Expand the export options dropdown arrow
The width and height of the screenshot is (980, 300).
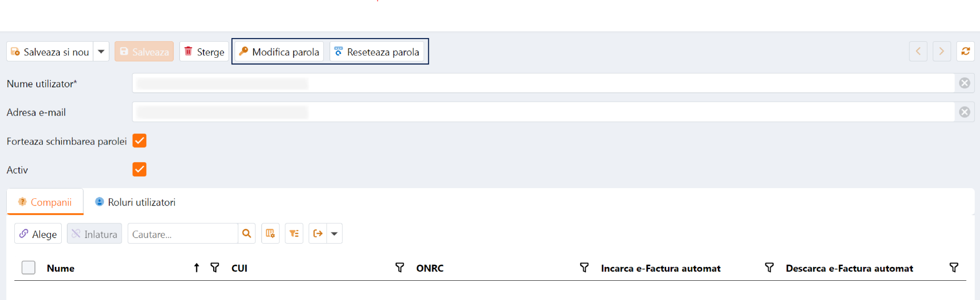tap(334, 233)
